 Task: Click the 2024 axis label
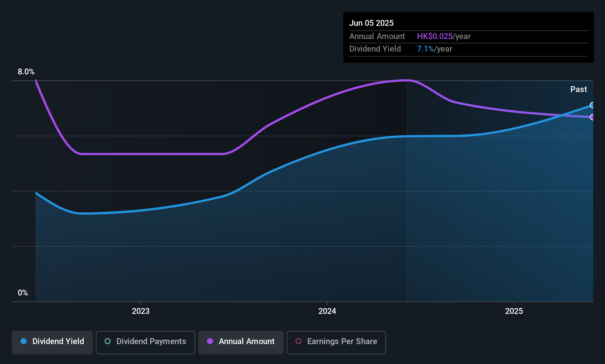327,311
